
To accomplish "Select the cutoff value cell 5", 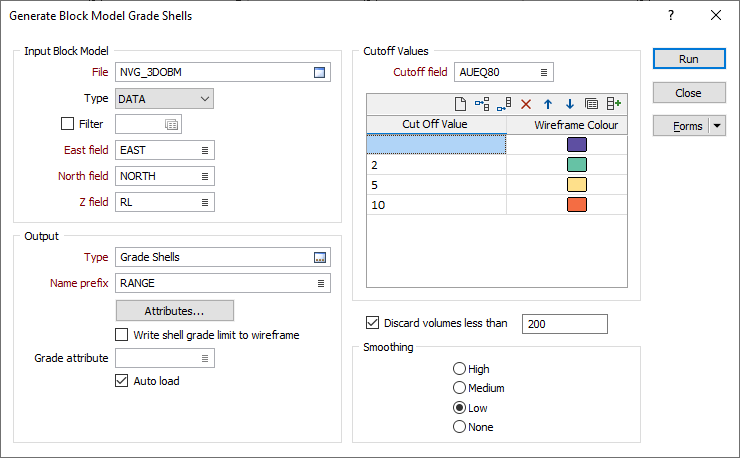I will pyautogui.click(x=437, y=185).
